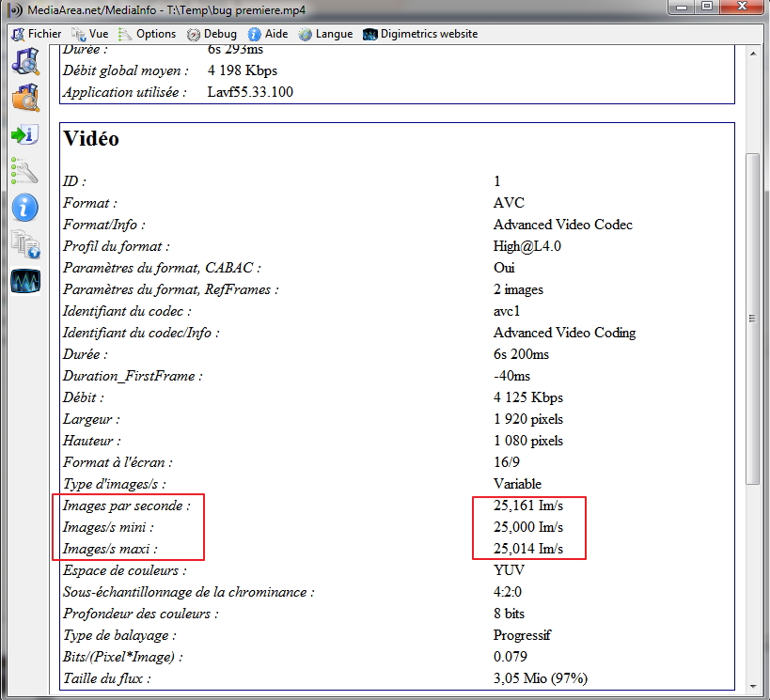Open the Digimetrics website menu item
Image resolution: width=770 pixels, height=700 pixels.
(x=420, y=34)
